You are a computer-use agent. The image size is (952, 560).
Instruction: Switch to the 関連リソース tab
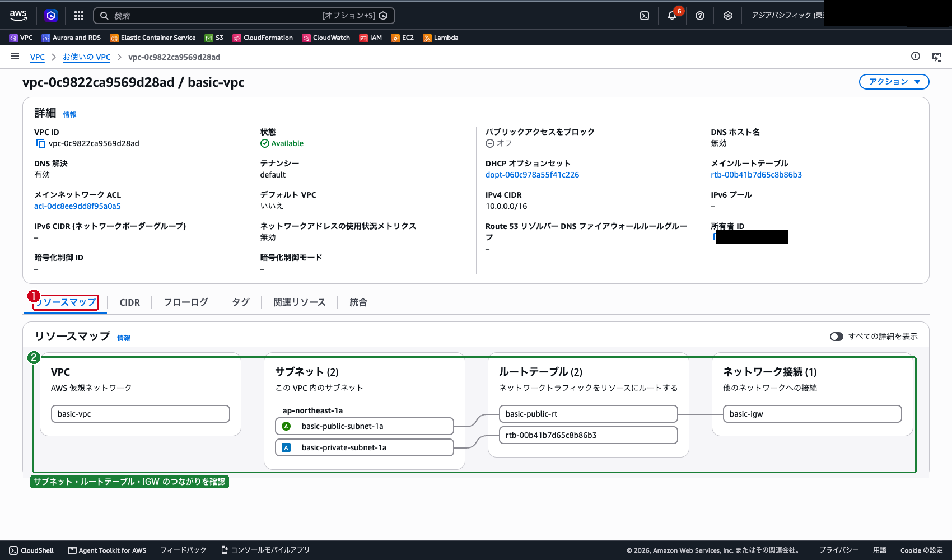(x=300, y=302)
